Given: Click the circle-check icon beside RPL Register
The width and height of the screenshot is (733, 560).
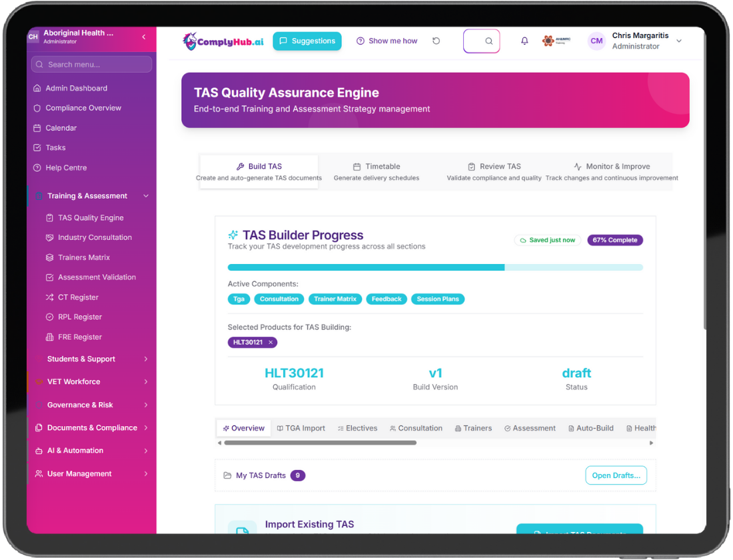Looking at the screenshot, I should pos(49,317).
